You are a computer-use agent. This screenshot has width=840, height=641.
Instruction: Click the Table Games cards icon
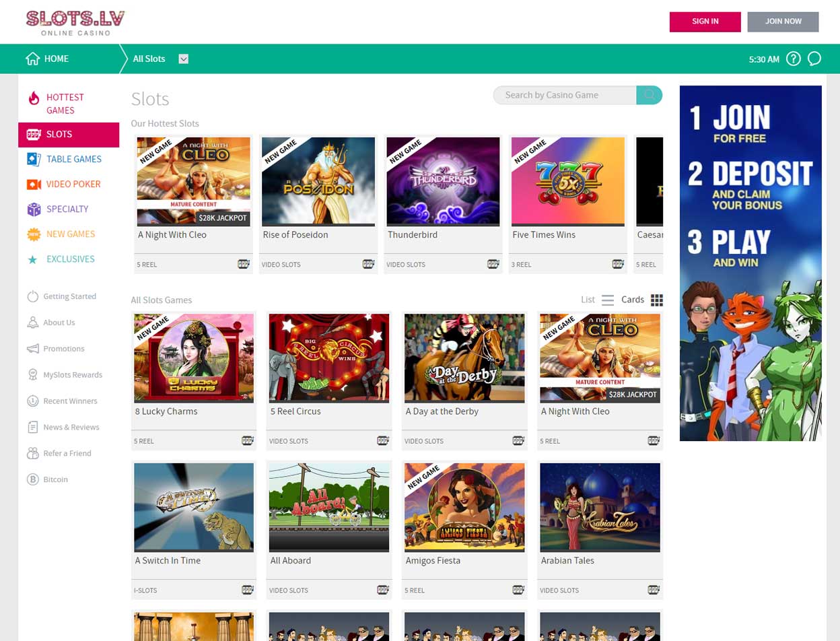34,159
